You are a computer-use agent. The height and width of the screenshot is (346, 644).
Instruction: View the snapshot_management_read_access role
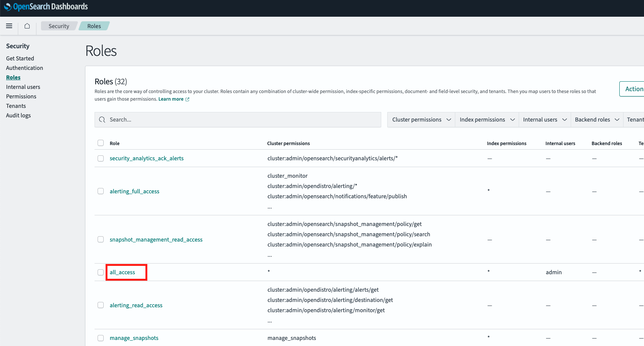(156, 239)
